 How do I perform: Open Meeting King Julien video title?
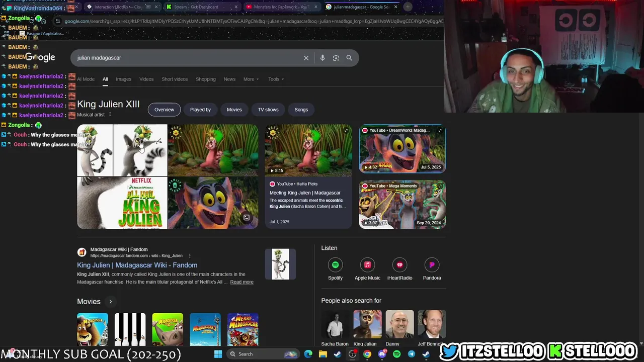pyautogui.click(x=305, y=193)
